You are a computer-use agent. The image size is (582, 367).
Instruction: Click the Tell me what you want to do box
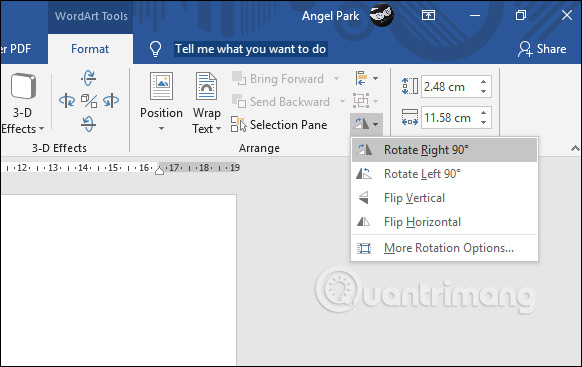pyautogui.click(x=251, y=49)
